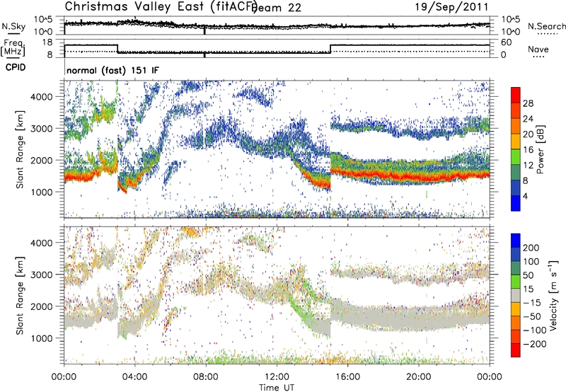Click the "4" label on power colorbar
566x392 pixels.
(526, 196)
